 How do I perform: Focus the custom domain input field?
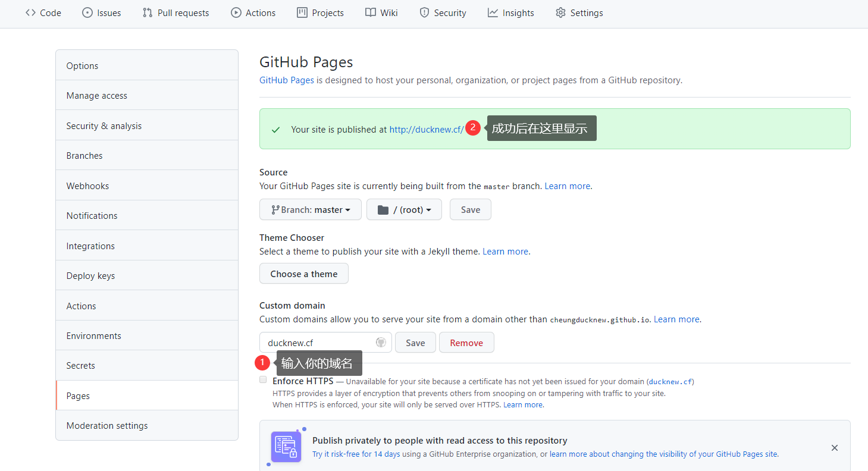click(x=325, y=343)
